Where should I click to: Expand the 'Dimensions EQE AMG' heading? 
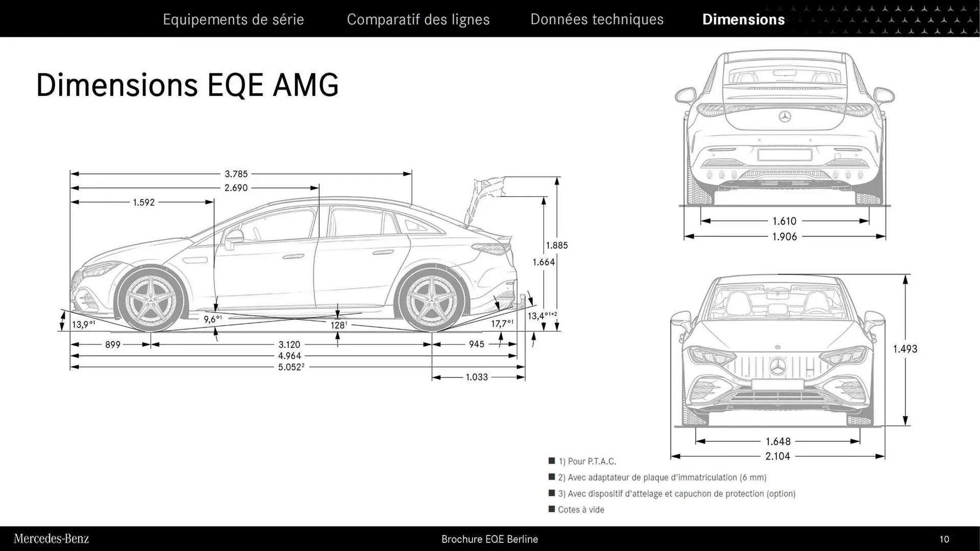point(187,85)
